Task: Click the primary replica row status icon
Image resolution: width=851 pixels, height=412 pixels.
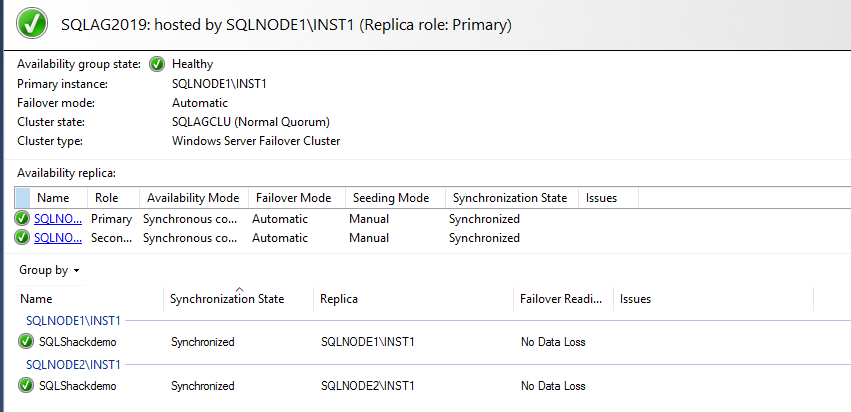Action: click(x=22, y=219)
